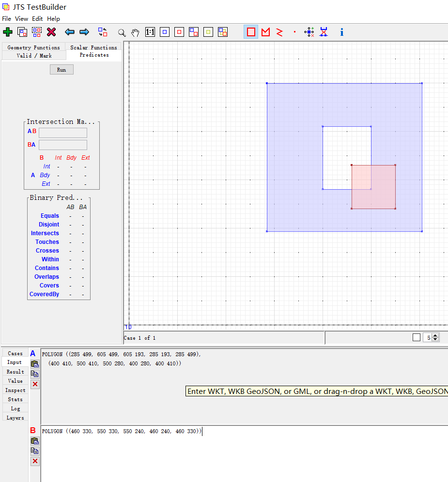This screenshot has height=482, width=448.
Task: Open the Edit menu
Action: point(37,18)
